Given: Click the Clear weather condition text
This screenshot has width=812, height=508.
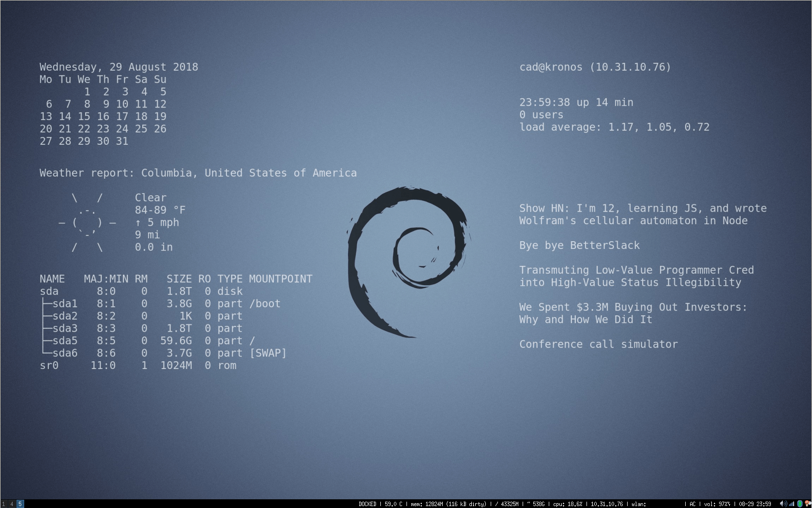Looking at the screenshot, I should click(150, 198).
